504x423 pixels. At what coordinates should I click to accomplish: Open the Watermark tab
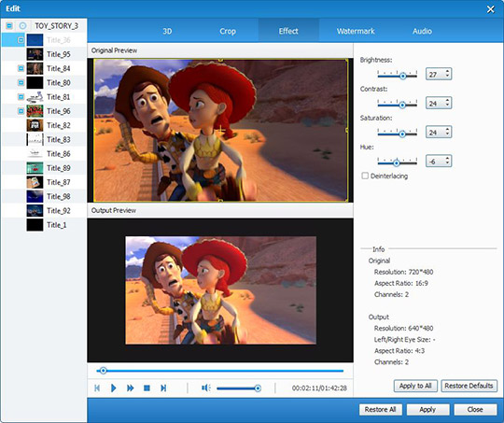point(356,31)
